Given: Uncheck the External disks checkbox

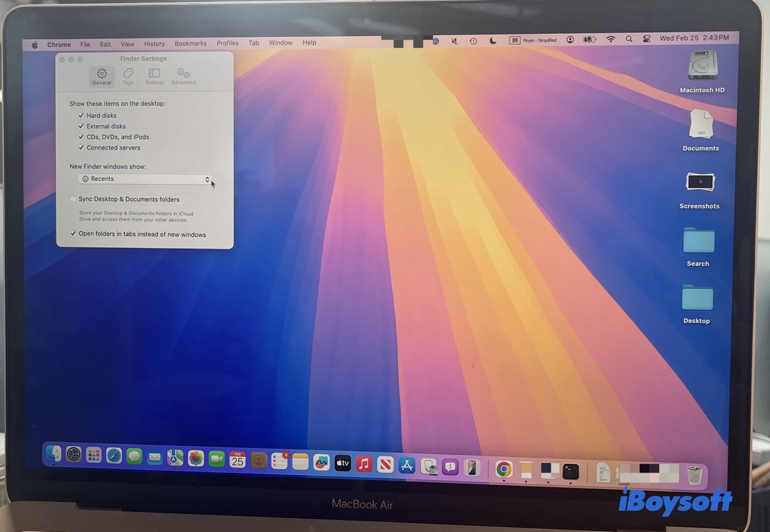Looking at the screenshot, I should (x=81, y=126).
